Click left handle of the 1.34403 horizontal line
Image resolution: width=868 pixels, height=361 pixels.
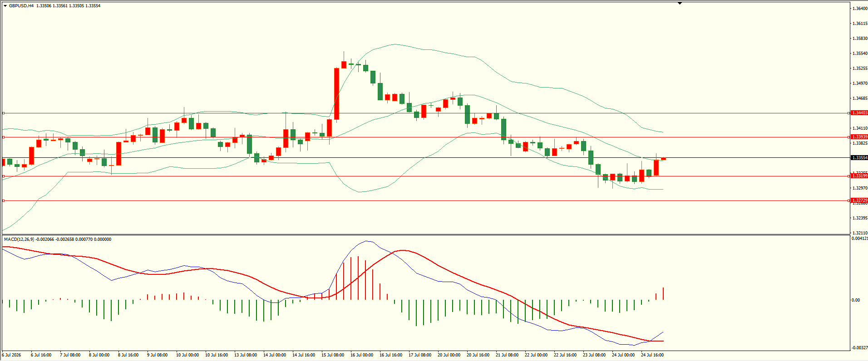pyautogui.click(x=4, y=113)
